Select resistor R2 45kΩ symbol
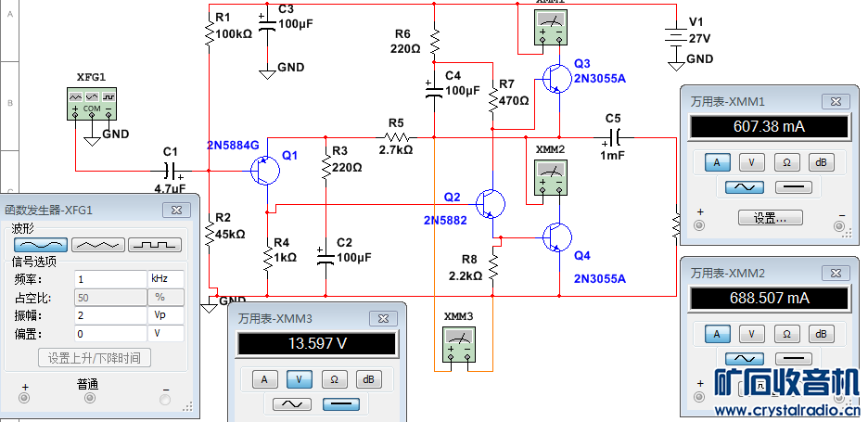Viewport: 868px width, 422px height. [x=209, y=233]
